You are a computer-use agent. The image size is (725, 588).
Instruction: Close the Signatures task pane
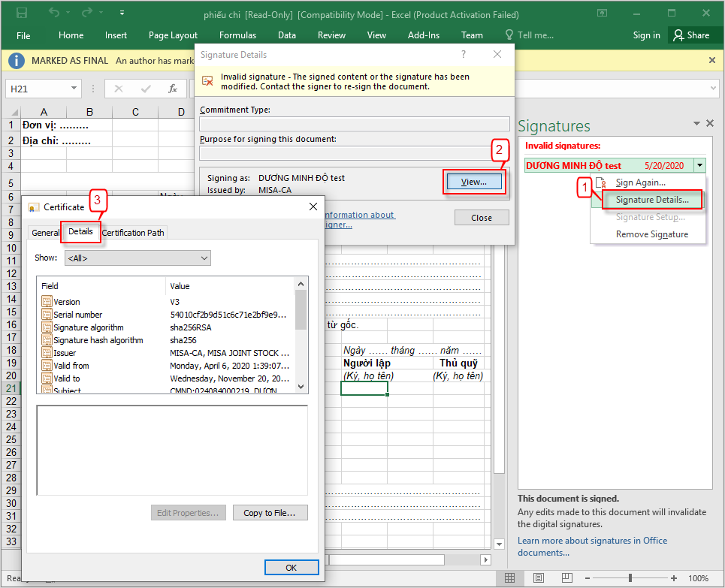710,123
